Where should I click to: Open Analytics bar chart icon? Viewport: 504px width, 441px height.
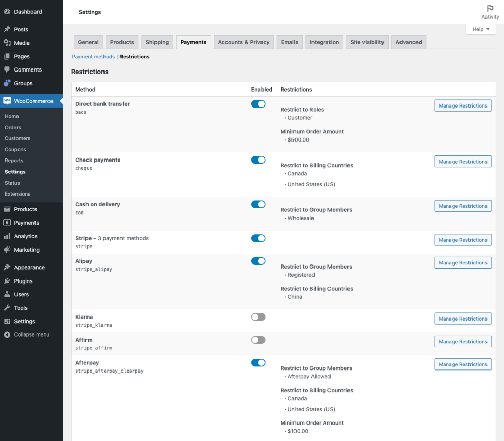click(7, 236)
